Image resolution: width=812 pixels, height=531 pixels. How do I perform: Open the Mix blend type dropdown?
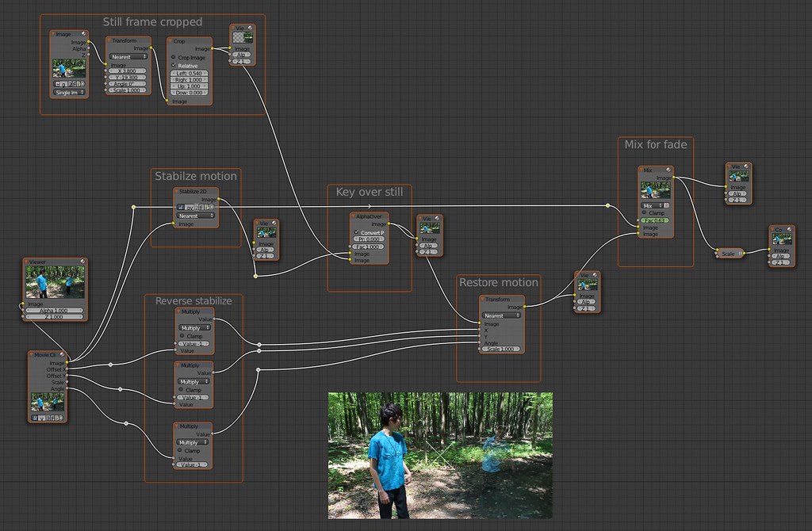[652, 205]
